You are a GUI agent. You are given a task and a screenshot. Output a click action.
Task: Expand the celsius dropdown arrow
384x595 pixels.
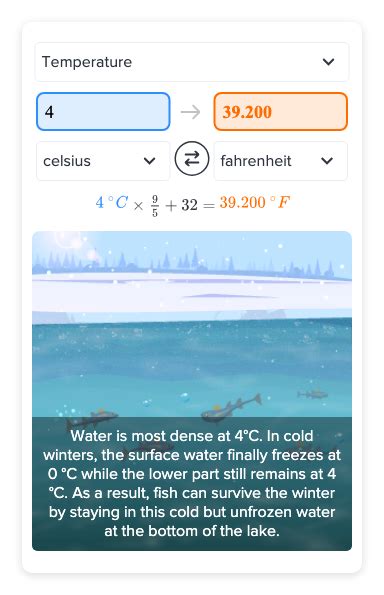tap(150, 161)
